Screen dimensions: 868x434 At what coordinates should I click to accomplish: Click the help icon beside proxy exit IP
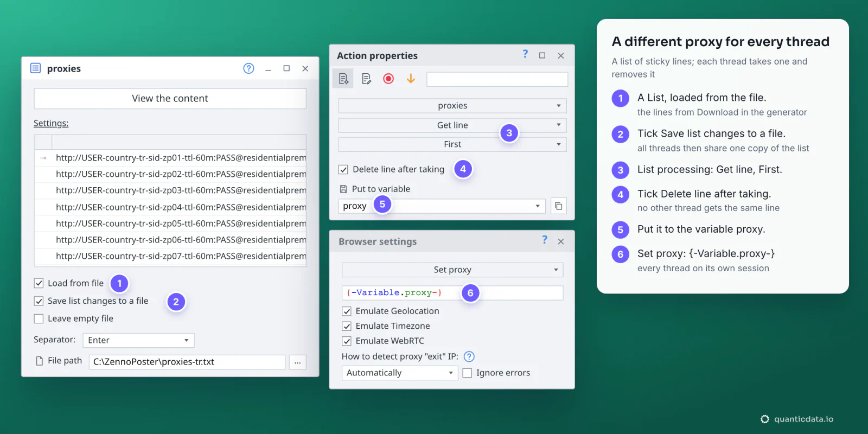[x=469, y=356]
